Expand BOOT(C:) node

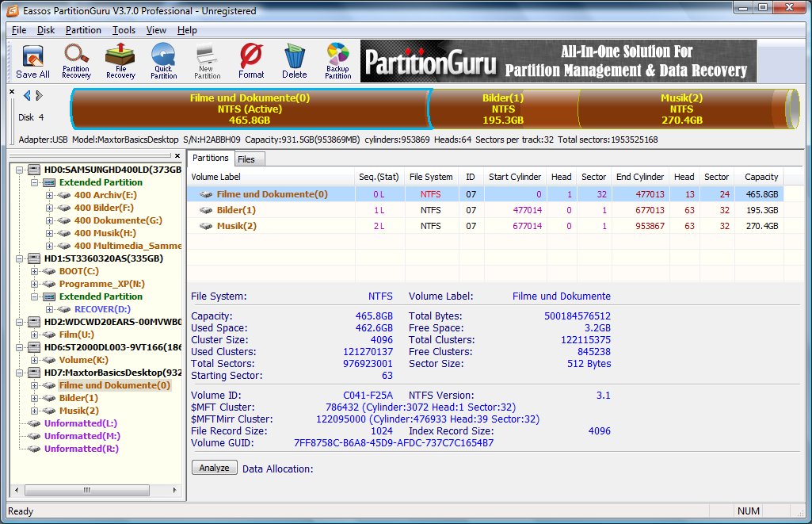tap(34, 272)
